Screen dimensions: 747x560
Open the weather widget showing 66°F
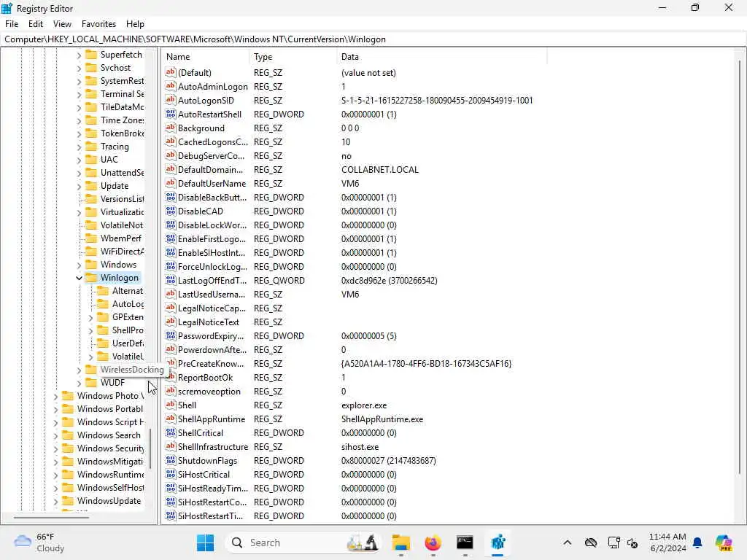39,542
